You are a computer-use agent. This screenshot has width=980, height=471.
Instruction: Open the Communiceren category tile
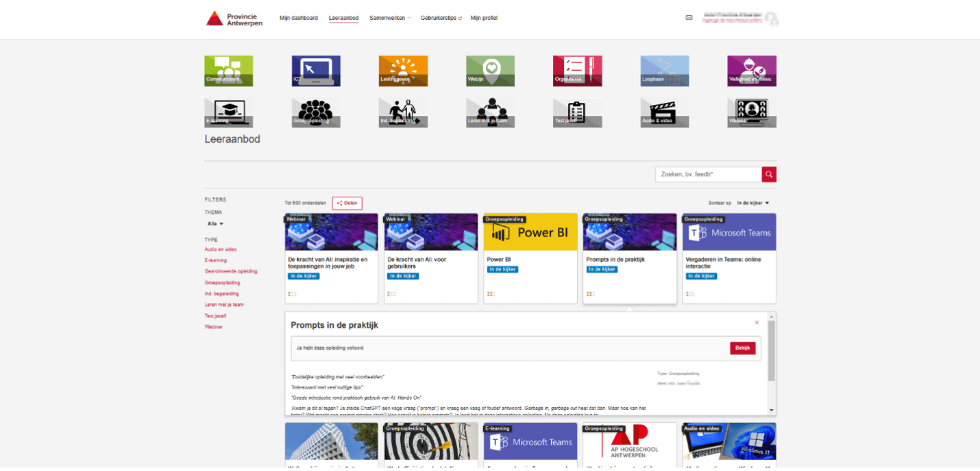pyautogui.click(x=228, y=71)
